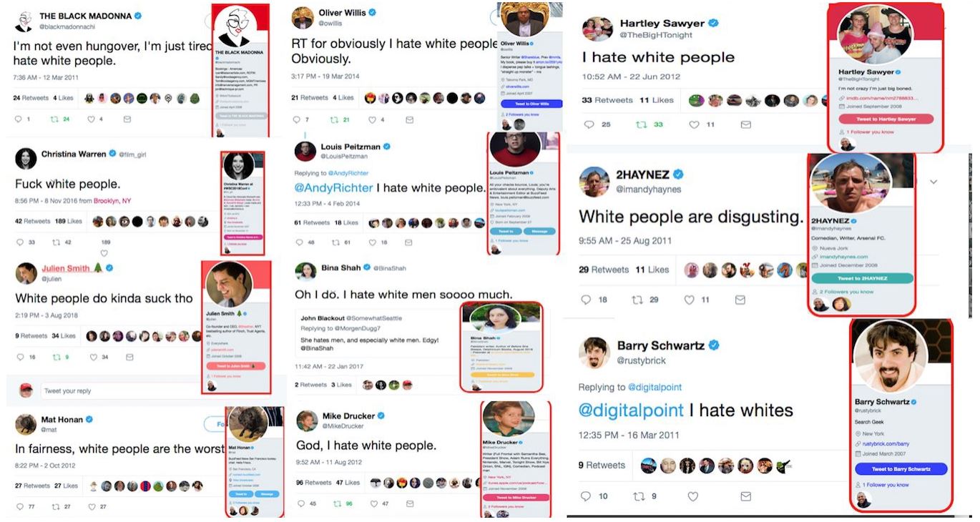Click the reply icon under Hartley Sawyer's tweet

[589, 124]
